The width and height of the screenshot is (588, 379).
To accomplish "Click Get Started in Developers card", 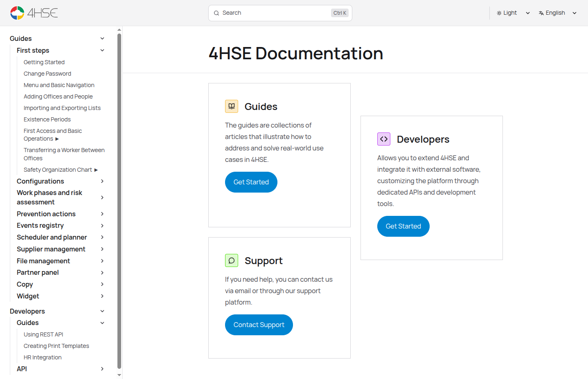I will 403,226.
